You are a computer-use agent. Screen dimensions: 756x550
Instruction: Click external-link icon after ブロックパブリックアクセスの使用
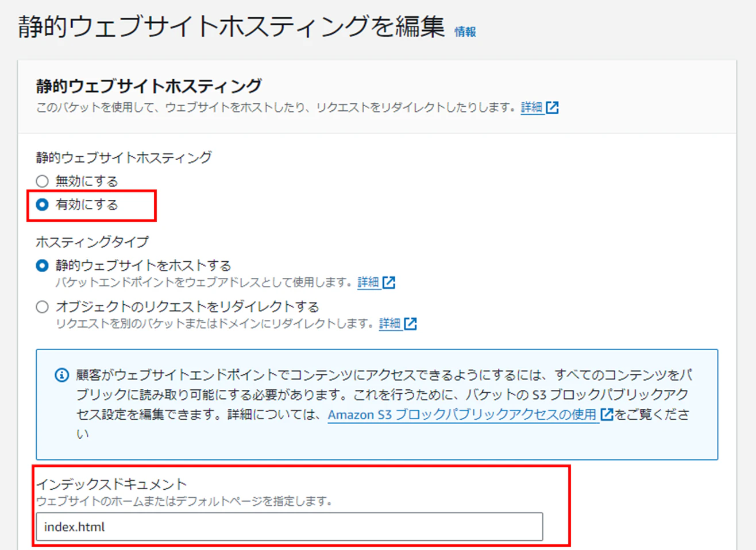(x=607, y=414)
